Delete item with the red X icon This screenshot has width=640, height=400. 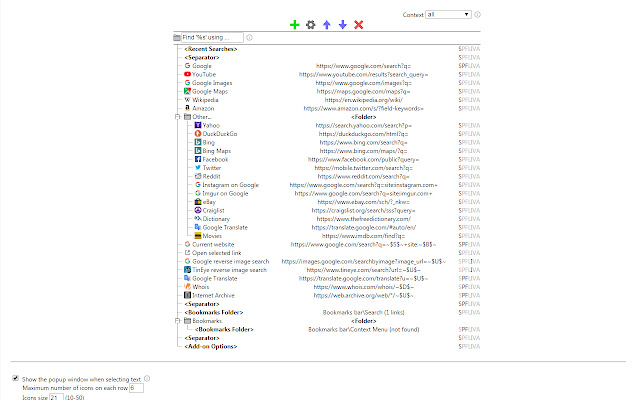click(x=358, y=25)
